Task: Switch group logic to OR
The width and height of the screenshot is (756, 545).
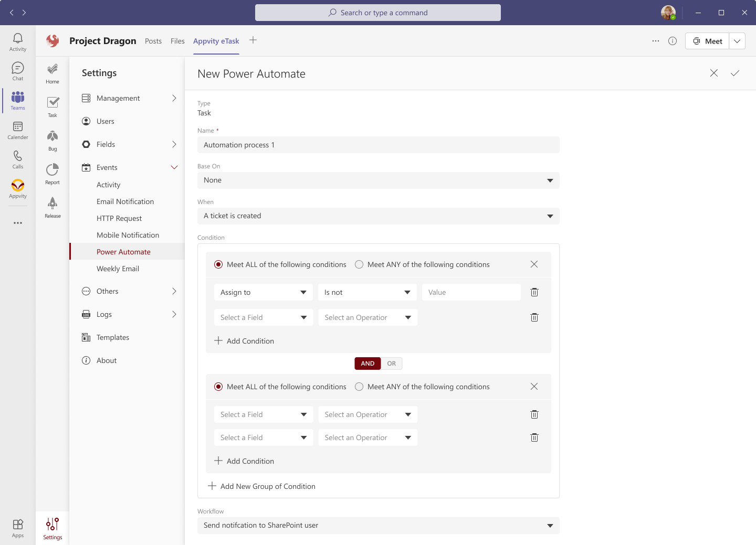Action: pyautogui.click(x=392, y=364)
